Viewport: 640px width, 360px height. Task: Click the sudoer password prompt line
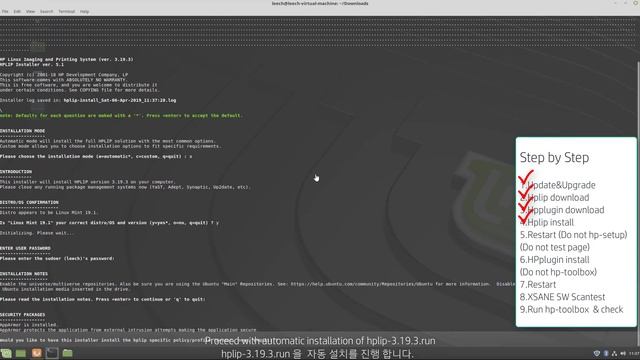pyautogui.click(x=57, y=258)
